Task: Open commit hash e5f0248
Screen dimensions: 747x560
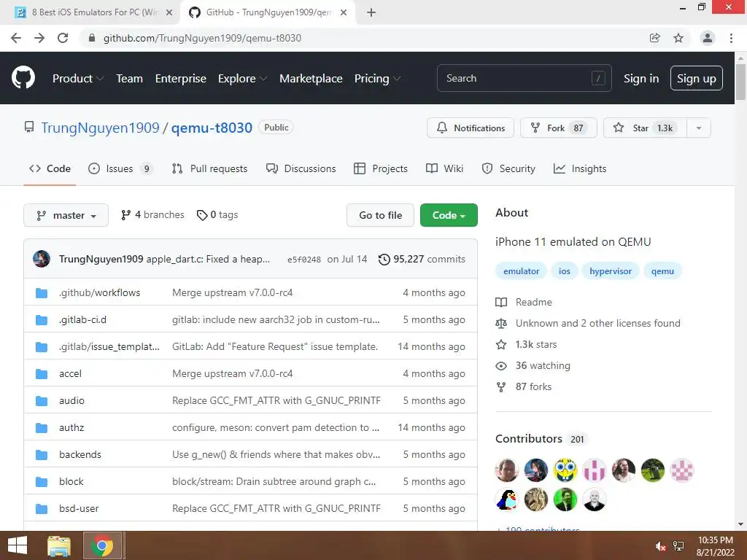Action: pos(304,260)
